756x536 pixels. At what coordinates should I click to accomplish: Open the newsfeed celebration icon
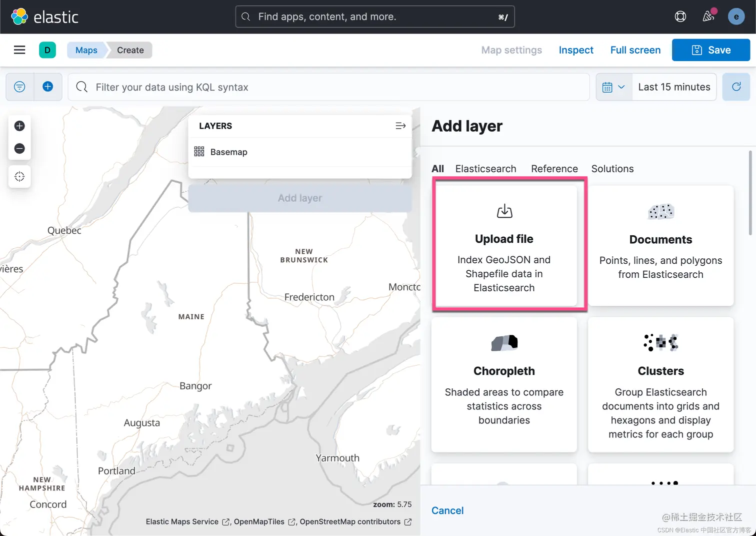click(x=708, y=17)
